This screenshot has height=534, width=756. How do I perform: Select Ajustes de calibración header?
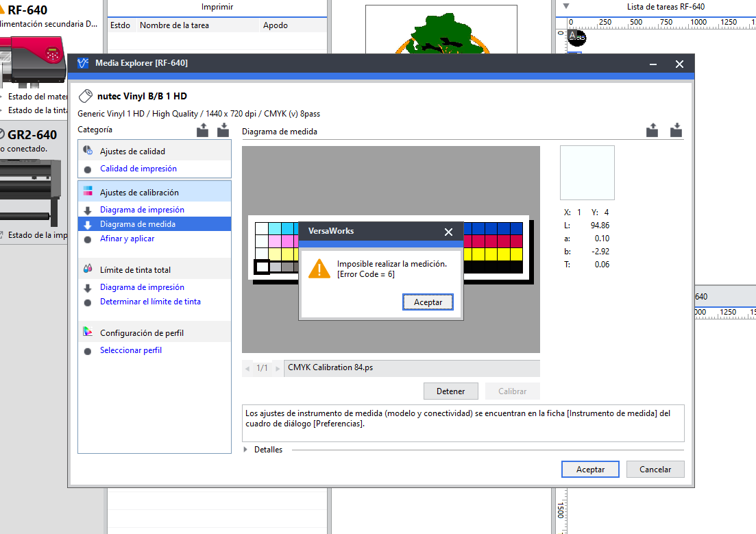[x=154, y=192]
